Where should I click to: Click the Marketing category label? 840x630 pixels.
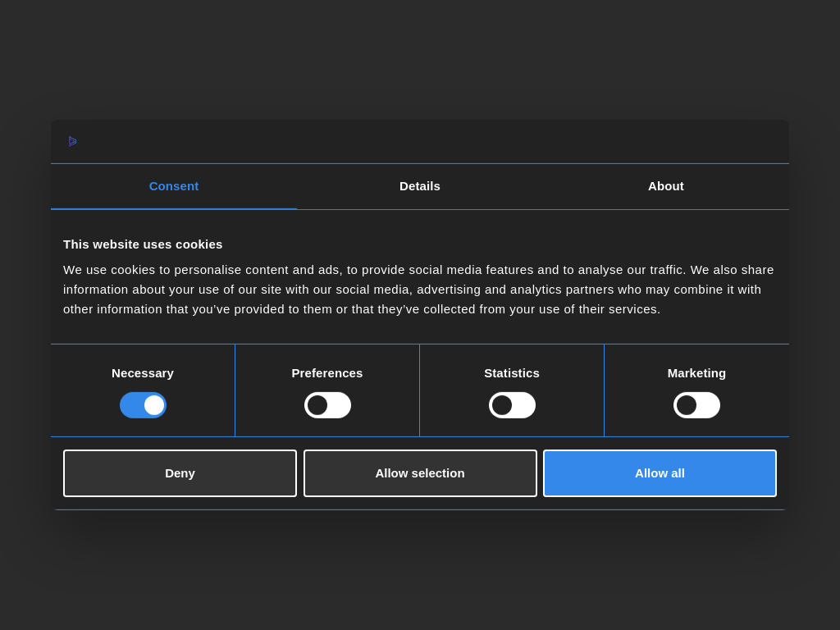pyautogui.click(x=696, y=373)
